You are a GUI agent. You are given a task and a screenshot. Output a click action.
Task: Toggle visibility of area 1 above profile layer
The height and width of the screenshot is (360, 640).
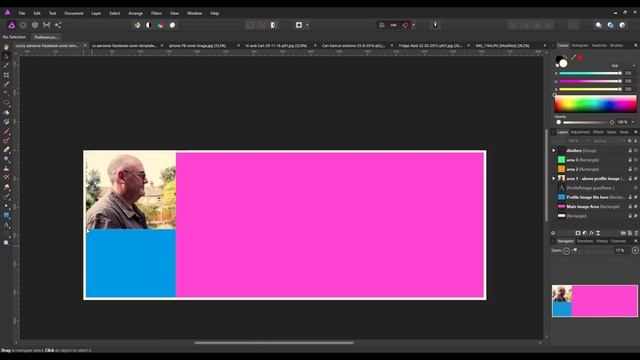click(636, 179)
